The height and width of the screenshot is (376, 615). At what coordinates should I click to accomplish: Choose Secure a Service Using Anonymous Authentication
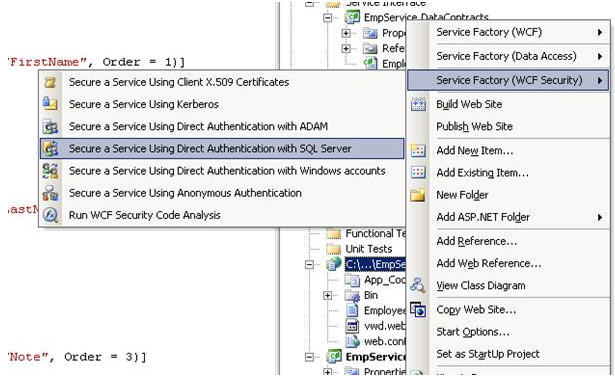point(222,193)
